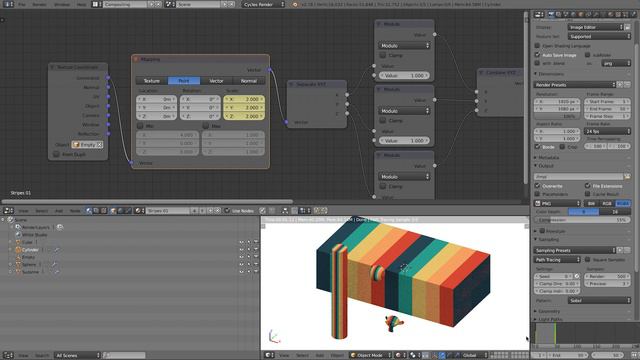Screen dimensions: 640x360
Task: Enable Max checkbox in Mapping node
Action: point(206,126)
